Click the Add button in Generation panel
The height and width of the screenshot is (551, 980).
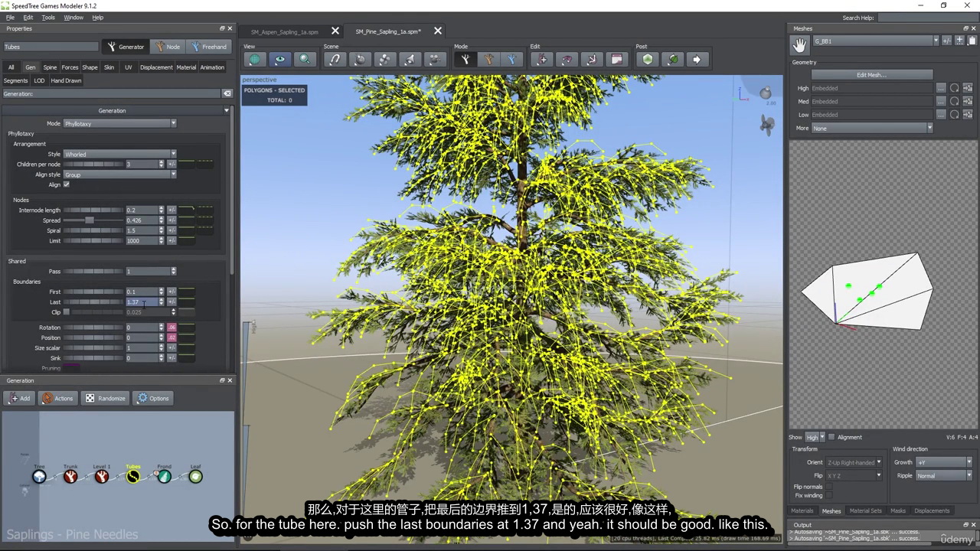pos(20,398)
